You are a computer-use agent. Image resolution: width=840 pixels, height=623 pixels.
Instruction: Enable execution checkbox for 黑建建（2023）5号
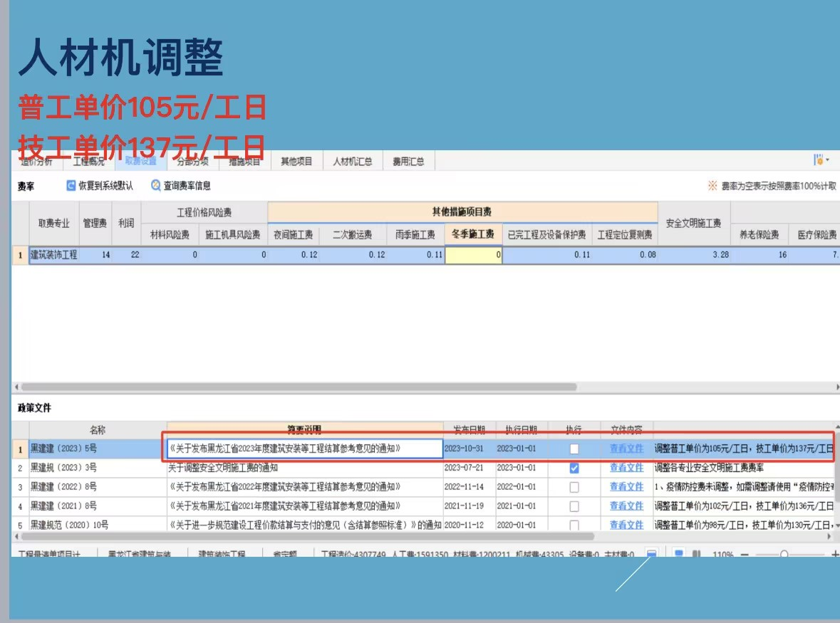(574, 449)
